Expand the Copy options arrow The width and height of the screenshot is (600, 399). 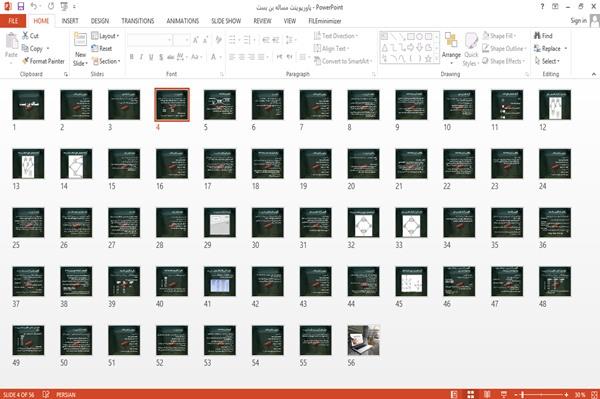(48, 49)
